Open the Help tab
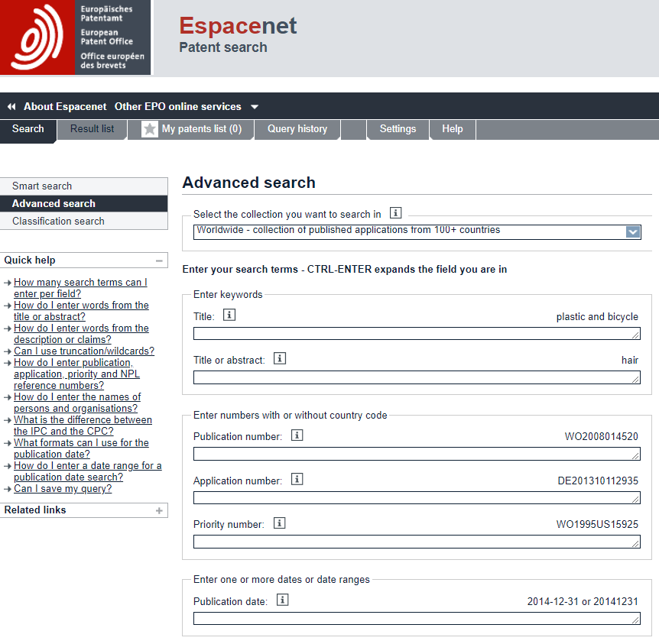The height and width of the screenshot is (644, 659). (453, 129)
